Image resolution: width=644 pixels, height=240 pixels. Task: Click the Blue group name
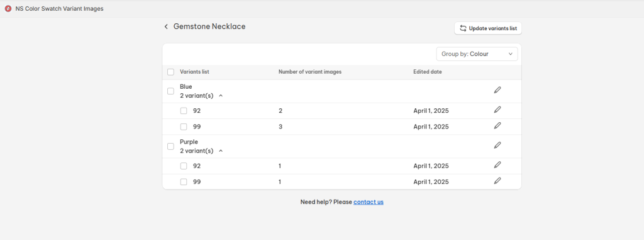pos(186,87)
